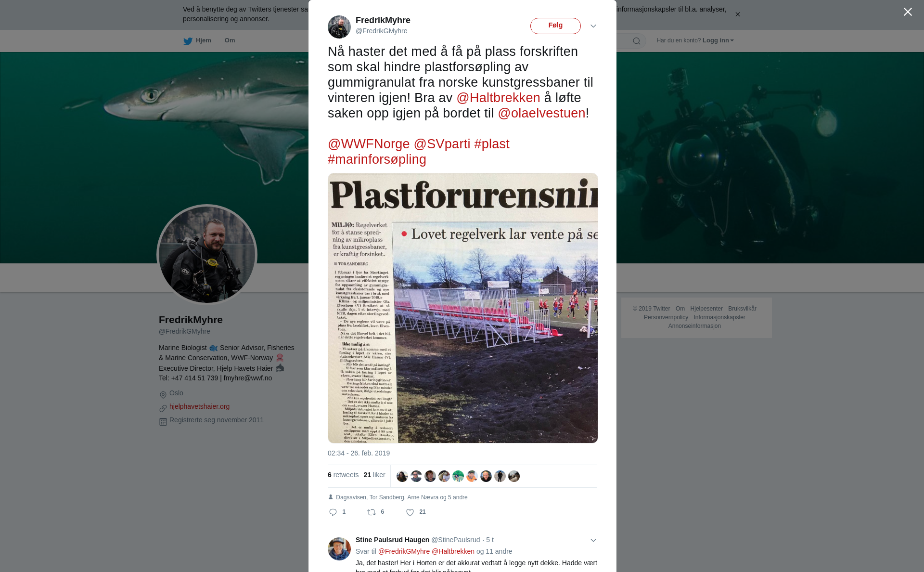Like the tweet via heart icon
Viewport: 924px width, 572px height.
coord(410,512)
